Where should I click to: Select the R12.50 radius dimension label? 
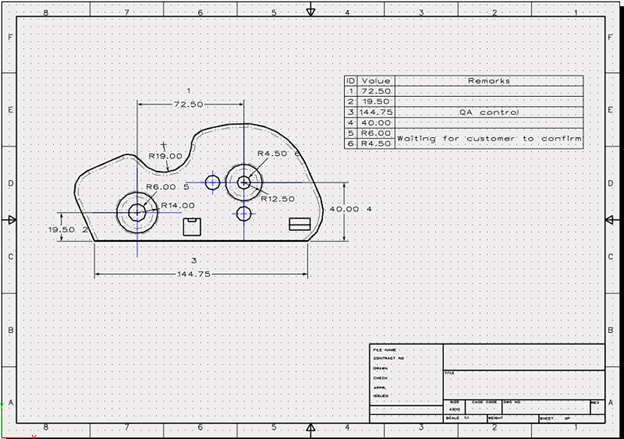coord(278,199)
